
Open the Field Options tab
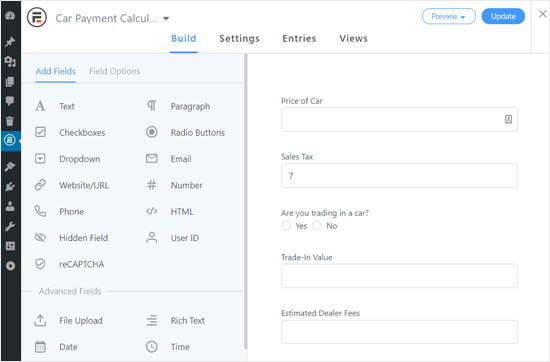(115, 71)
